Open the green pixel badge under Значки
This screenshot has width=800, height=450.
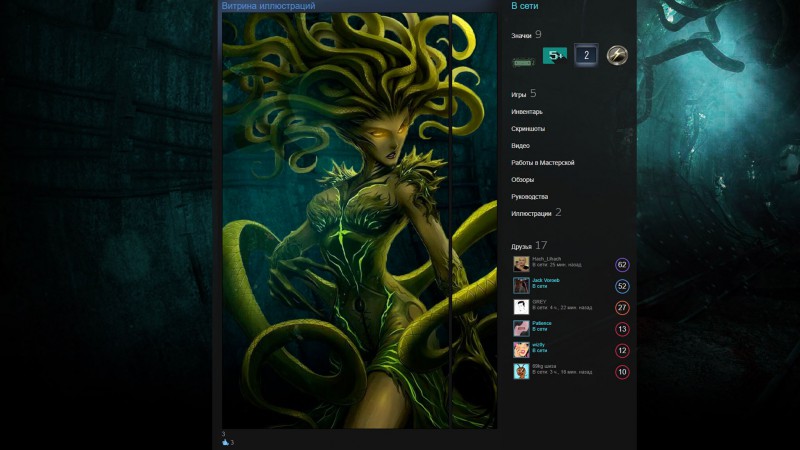(x=523, y=62)
